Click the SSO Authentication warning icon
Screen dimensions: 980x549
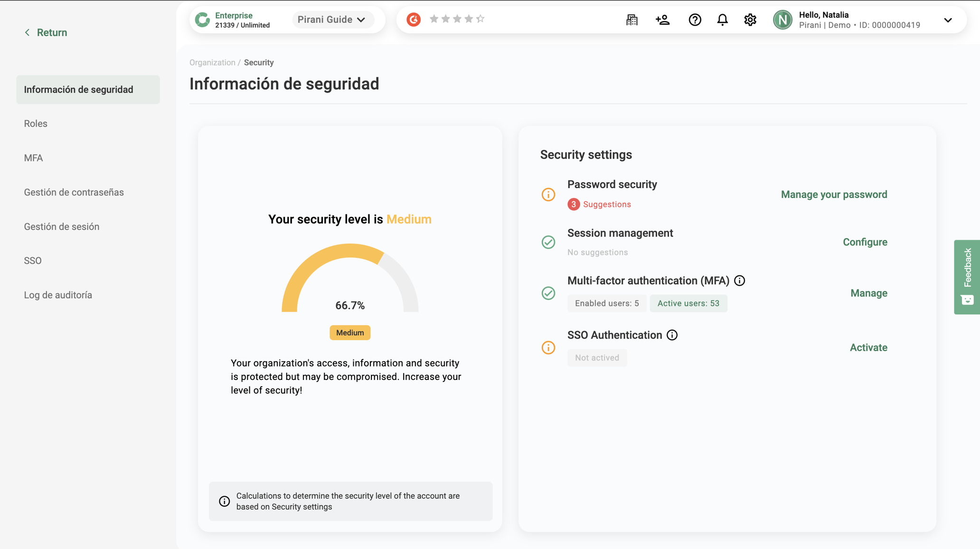[x=548, y=348]
